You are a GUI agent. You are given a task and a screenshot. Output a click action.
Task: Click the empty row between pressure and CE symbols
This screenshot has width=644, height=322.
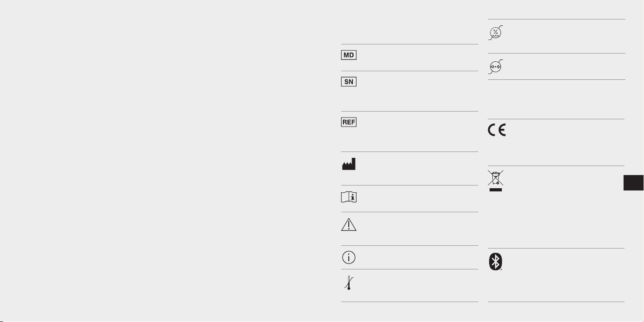coord(556,99)
